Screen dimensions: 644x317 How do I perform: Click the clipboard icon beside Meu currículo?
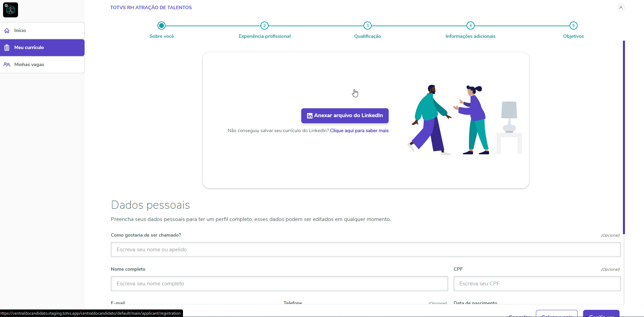(x=7, y=48)
